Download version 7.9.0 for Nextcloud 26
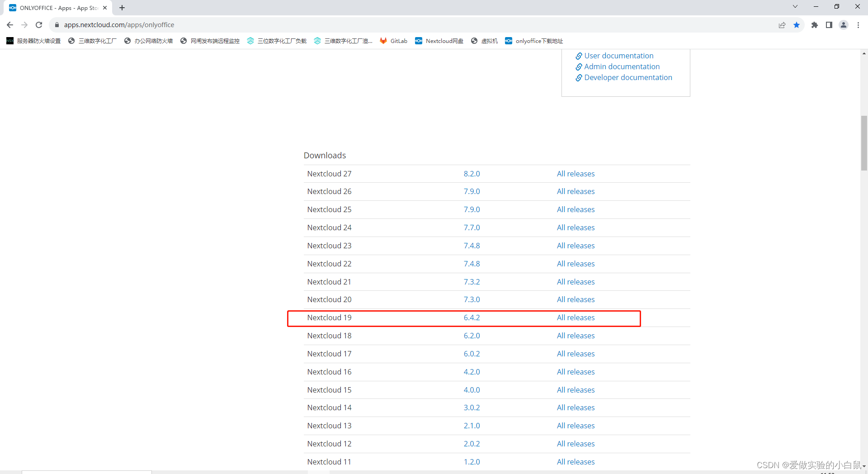Screen dimensions: 868x474 tap(472, 191)
